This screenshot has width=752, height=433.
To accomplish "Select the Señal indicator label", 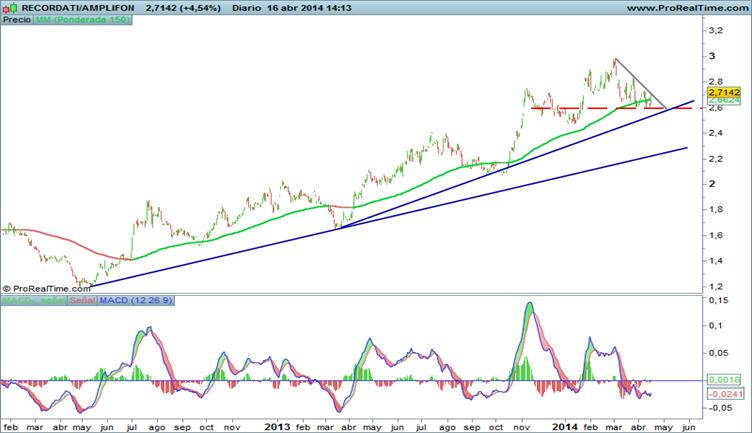I will [82, 301].
